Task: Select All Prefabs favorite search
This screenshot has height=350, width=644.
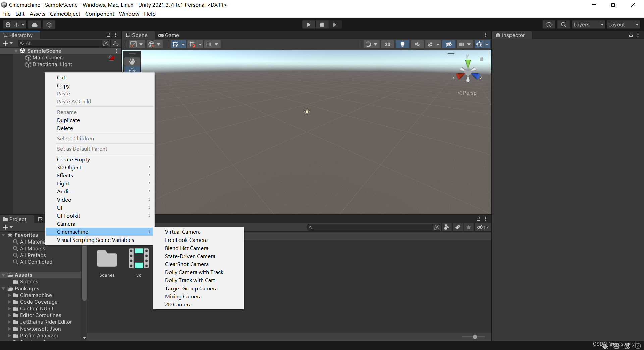Action: pyautogui.click(x=33, y=255)
